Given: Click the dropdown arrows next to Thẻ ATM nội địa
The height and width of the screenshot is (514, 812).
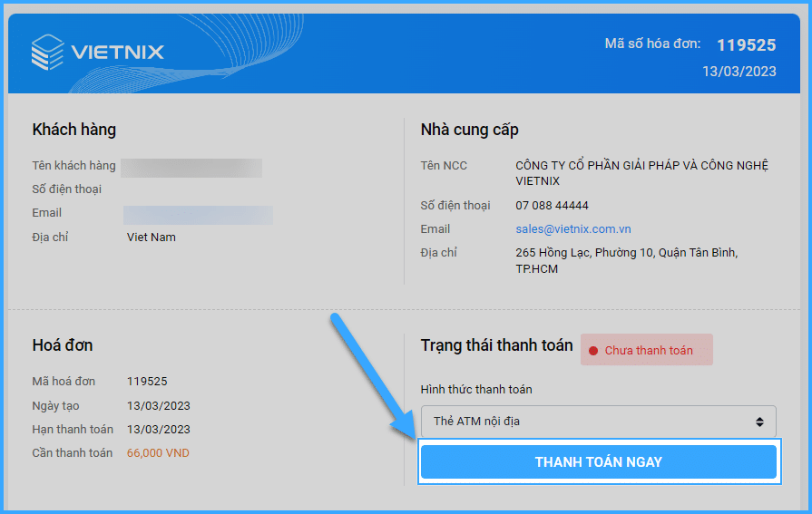Looking at the screenshot, I should click(x=759, y=422).
